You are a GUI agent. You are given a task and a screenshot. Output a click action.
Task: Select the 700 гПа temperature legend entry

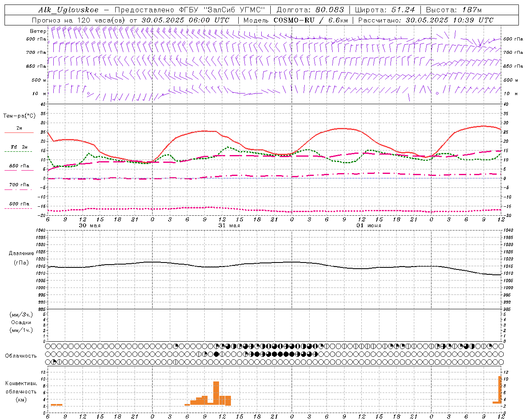pyautogui.click(x=19, y=185)
